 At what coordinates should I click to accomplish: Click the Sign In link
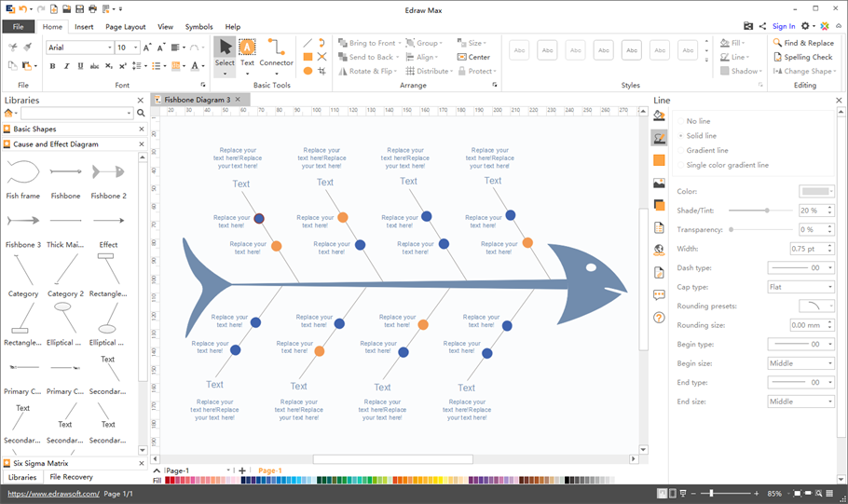click(x=784, y=27)
